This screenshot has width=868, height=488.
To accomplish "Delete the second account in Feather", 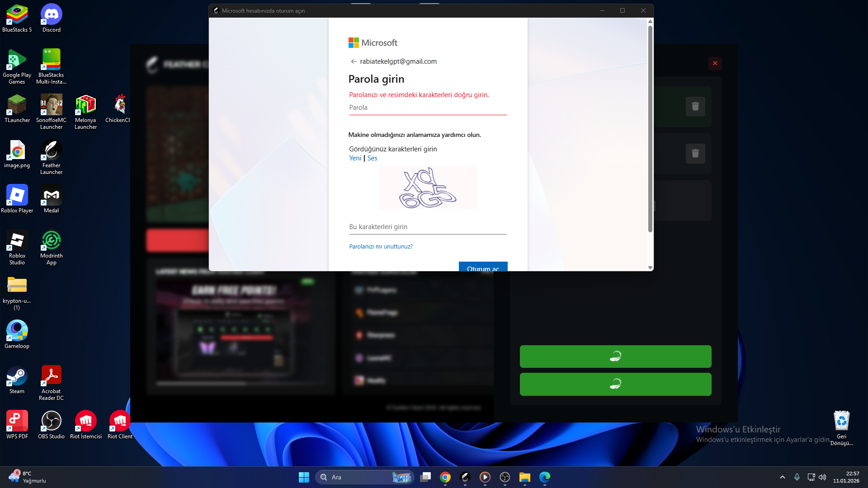I will [695, 154].
